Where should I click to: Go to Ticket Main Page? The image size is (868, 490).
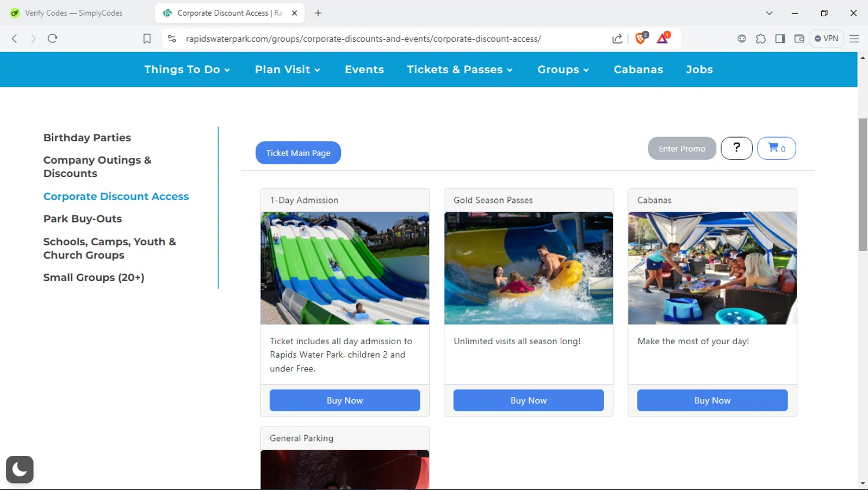tap(298, 153)
